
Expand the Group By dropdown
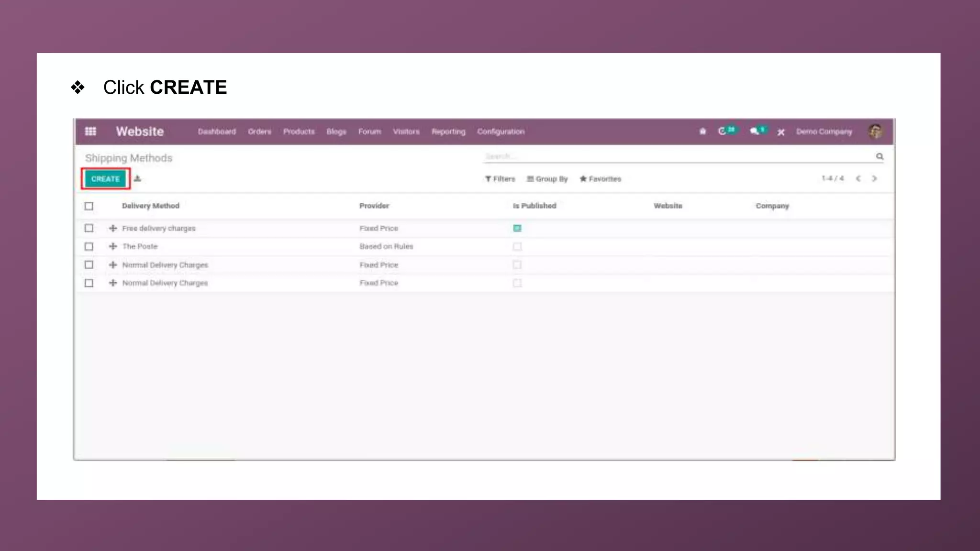547,179
